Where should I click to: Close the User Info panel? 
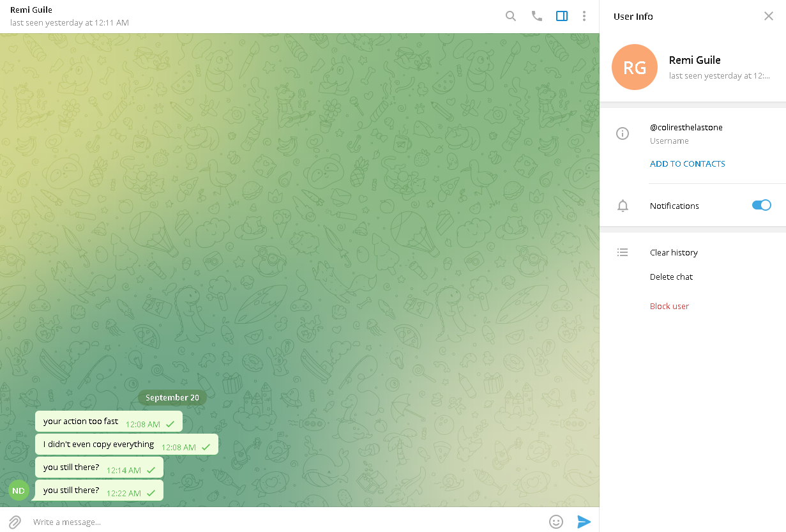point(769,16)
